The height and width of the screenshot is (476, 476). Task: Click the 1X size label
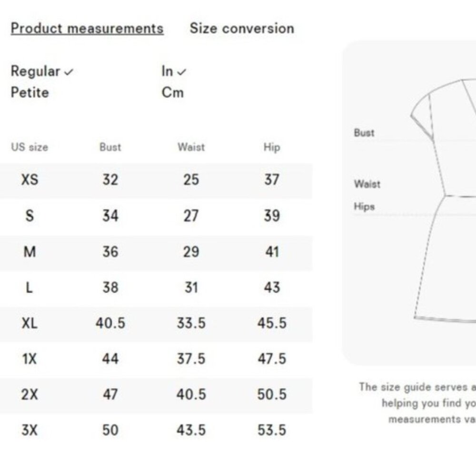(x=30, y=358)
